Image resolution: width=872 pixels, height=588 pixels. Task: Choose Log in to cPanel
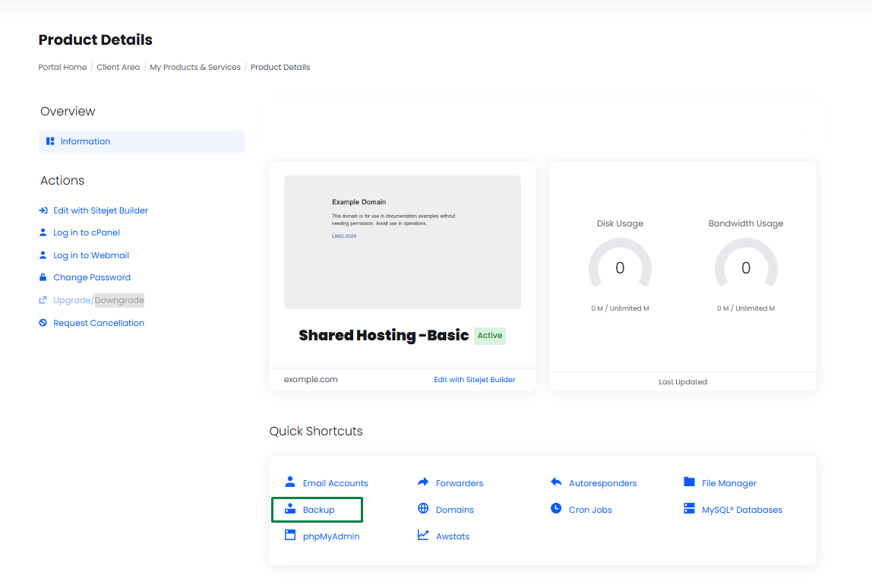86,232
